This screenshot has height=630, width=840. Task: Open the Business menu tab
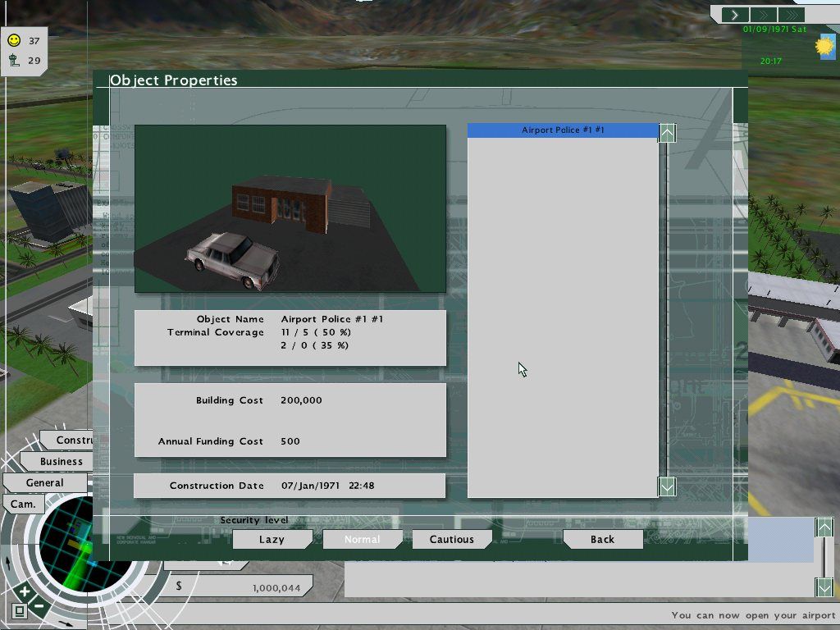tap(62, 461)
